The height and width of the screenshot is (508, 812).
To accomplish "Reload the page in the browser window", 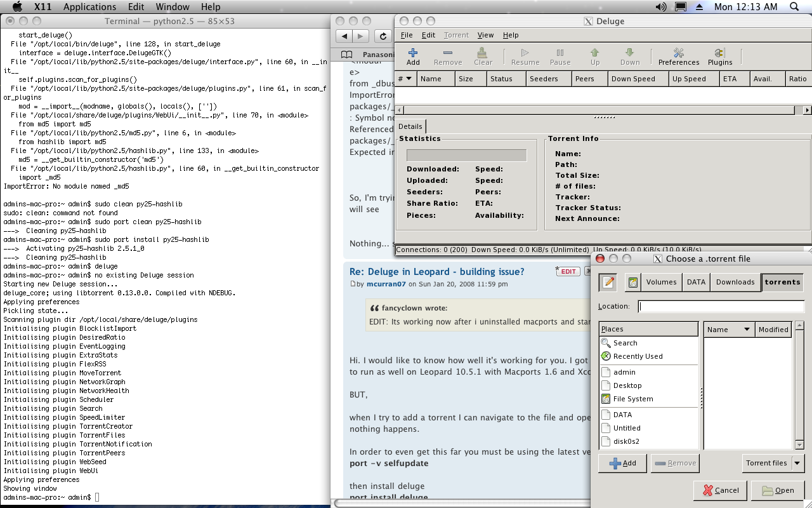I will pyautogui.click(x=383, y=36).
